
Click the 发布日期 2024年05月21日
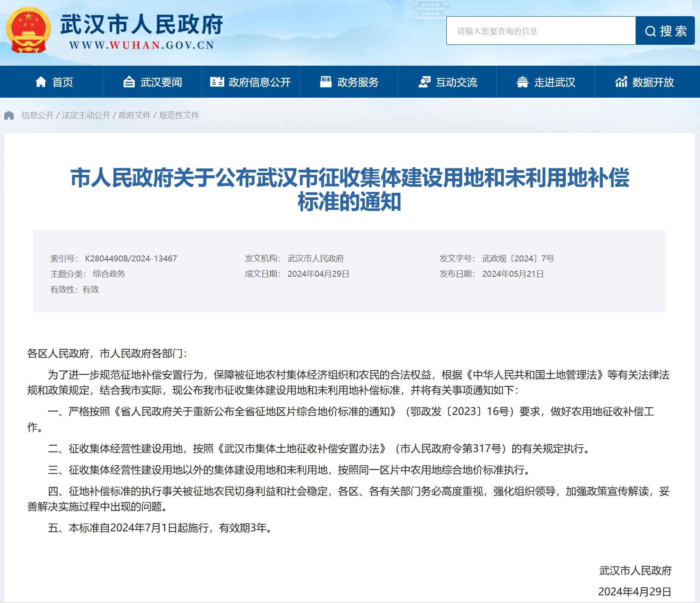tap(513, 274)
